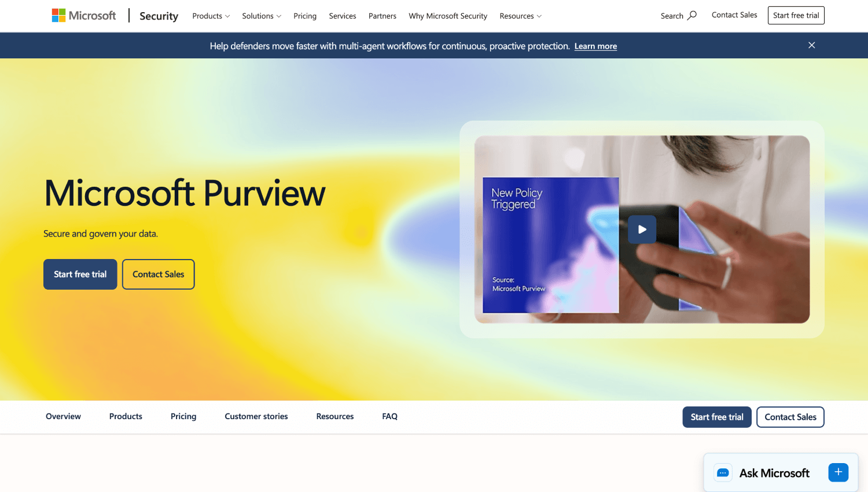Image resolution: width=868 pixels, height=492 pixels.
Task: Jump to the FAQ section tab
Action: (x=390, y=416)
